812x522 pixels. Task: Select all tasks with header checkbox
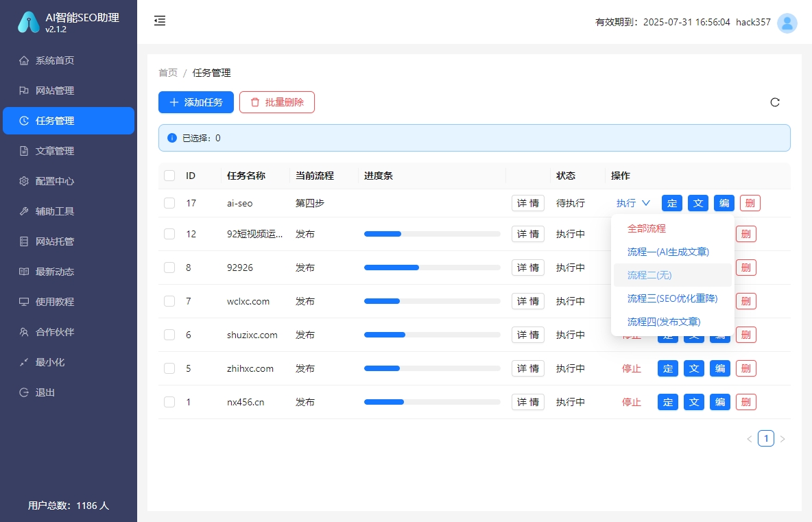(x=169, y=176)
